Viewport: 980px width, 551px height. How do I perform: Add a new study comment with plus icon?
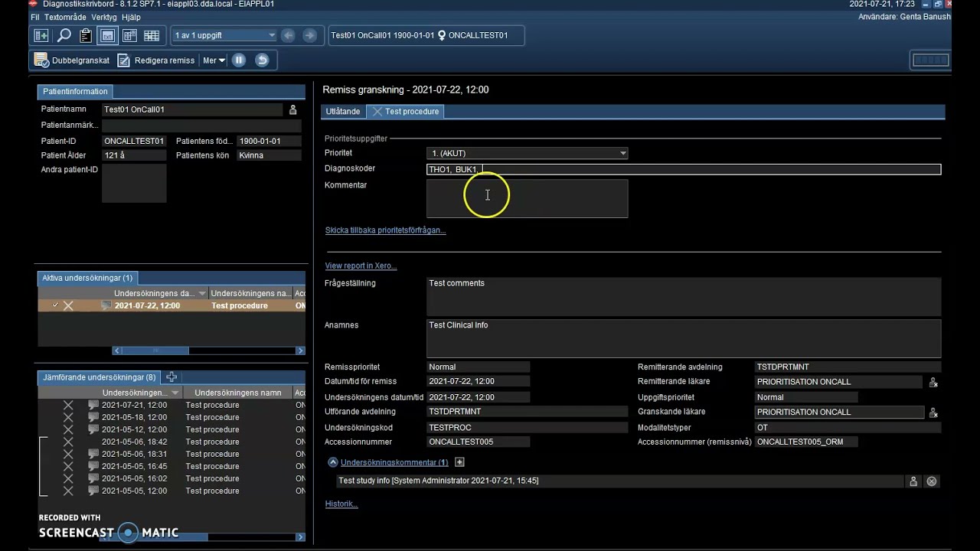point(459,462)
